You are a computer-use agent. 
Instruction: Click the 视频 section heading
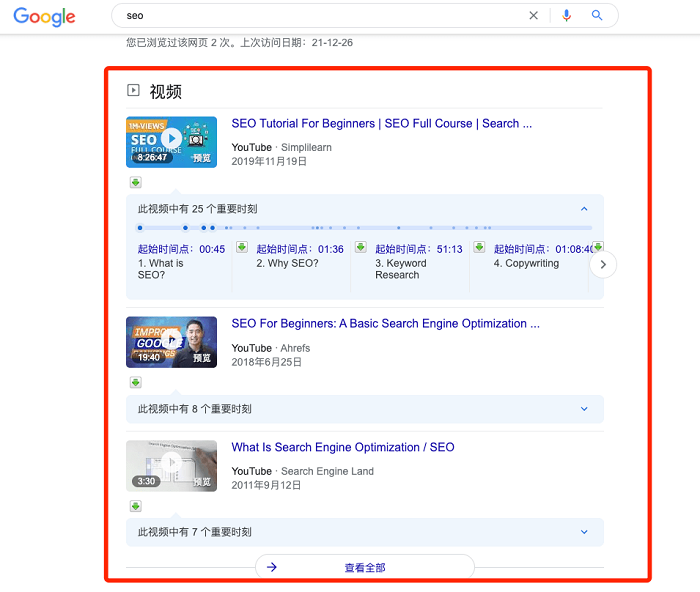click(166, 92)
